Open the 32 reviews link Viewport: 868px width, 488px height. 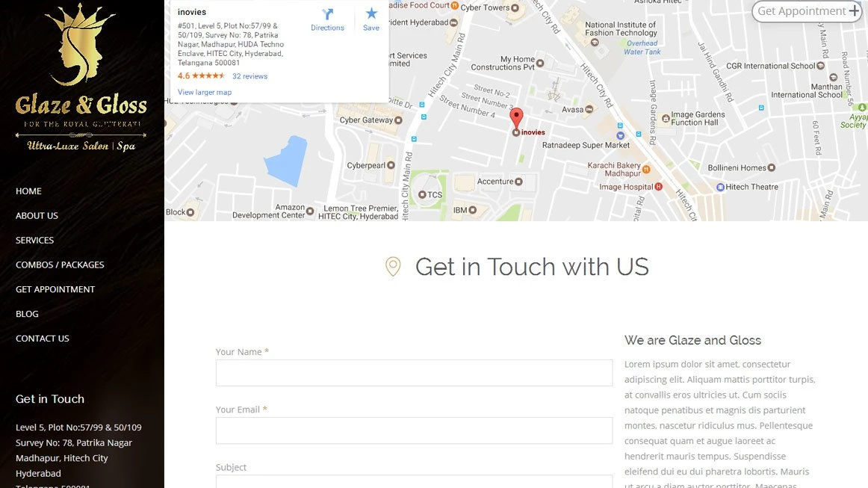pos(249,76)
